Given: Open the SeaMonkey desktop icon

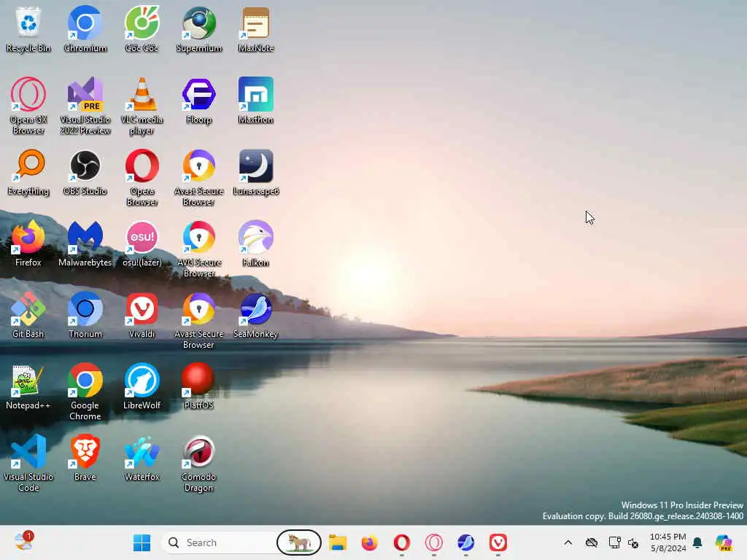Looking at the screenshot, I should [256, 315].
